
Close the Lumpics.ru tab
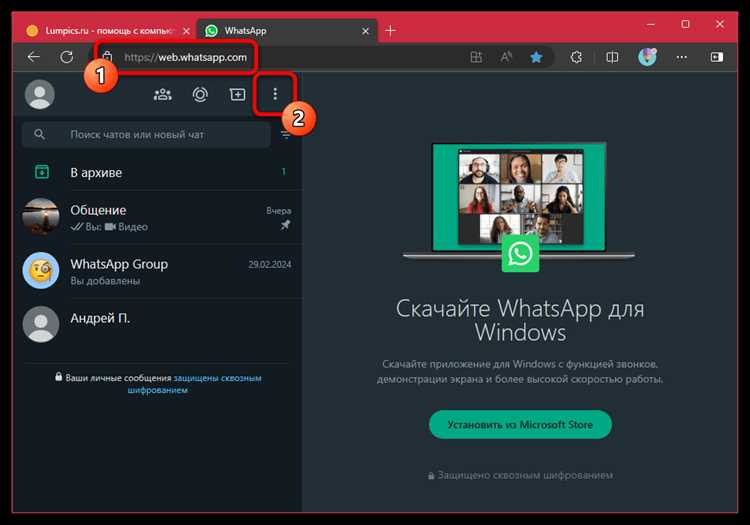coord(187,31)
